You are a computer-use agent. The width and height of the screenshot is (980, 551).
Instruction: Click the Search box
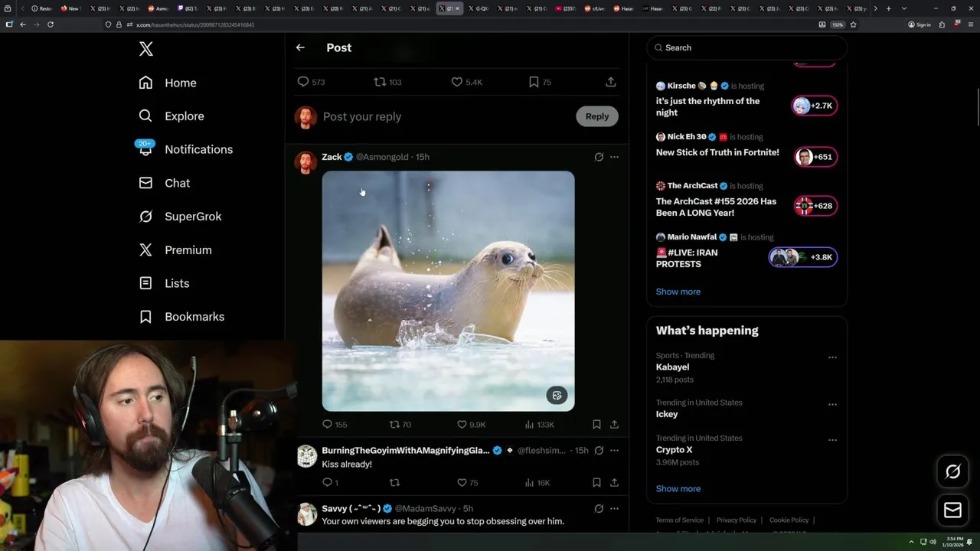pyautogui.click(x=746, y=47)
